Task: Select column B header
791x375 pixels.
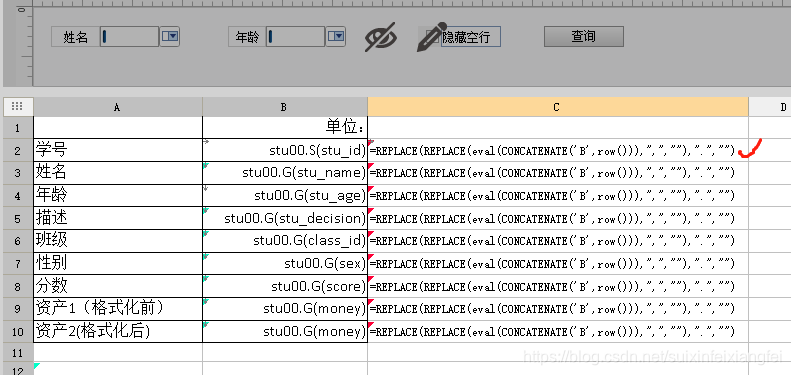Action: (x=285, y=107)
